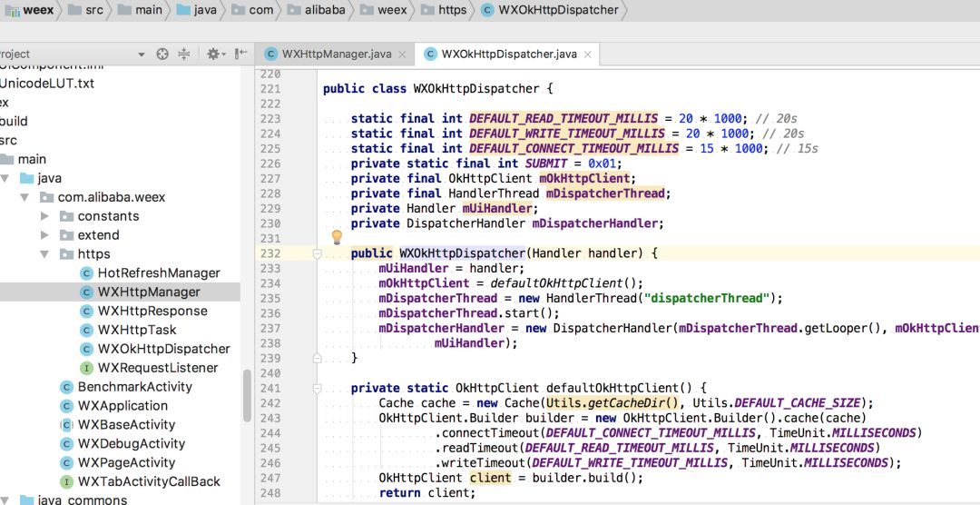This screenshot has height=505, width=980.
Task: Click the SUBMIT constant on line 226
Action: coord(545,163)
